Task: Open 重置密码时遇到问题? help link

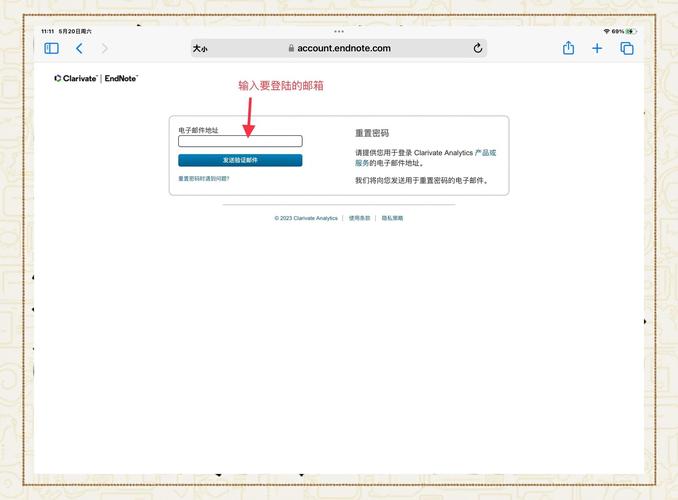Action: coord(204,179)
